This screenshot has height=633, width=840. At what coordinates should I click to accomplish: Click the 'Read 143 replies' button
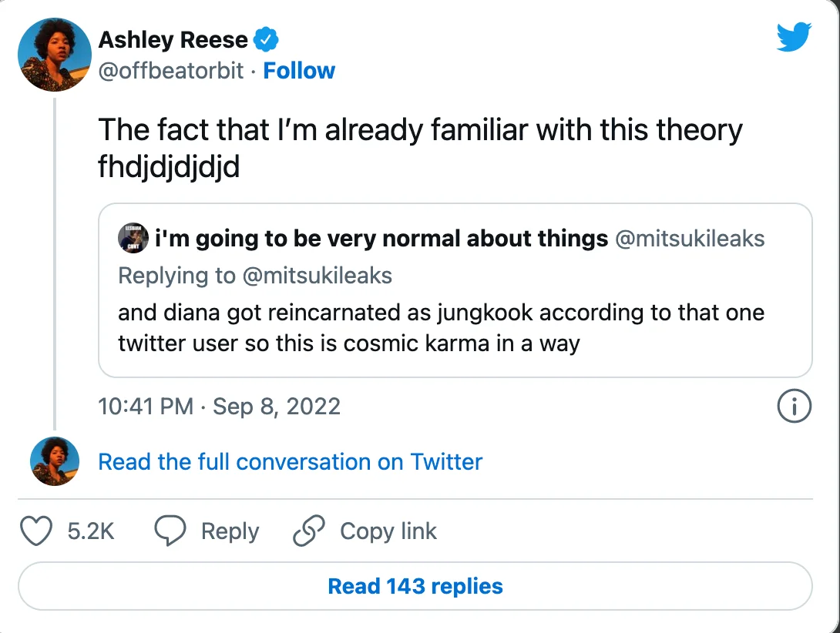[x=415, y=586]
